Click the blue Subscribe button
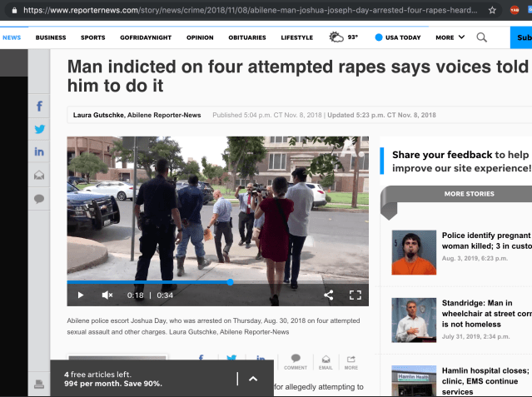This screenshot has height=397, width=532. tap(521, 37)
